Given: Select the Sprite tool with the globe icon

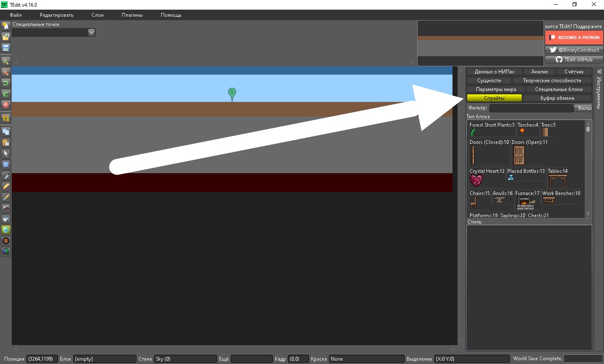Looking at the screenshot, I should point(6,230).
